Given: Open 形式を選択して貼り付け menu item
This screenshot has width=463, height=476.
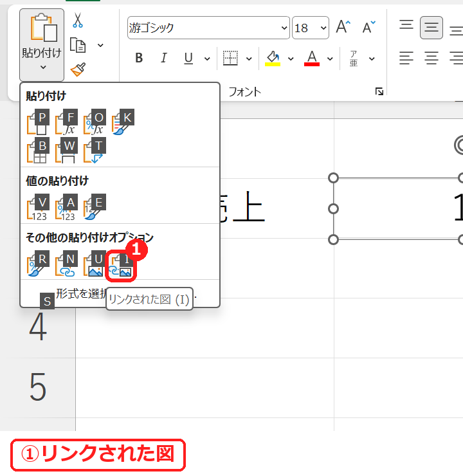Looking at the screenshot, I should click(x=120, y=293).
